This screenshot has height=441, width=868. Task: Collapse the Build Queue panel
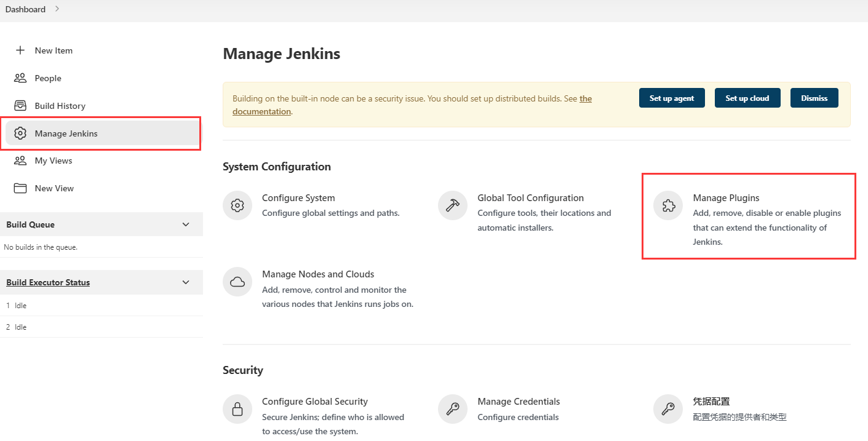186,224
